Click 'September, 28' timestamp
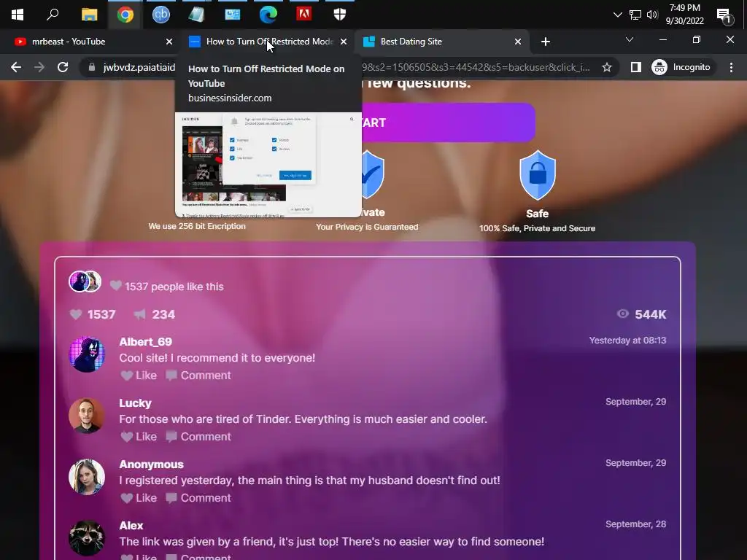 (635, 524)
